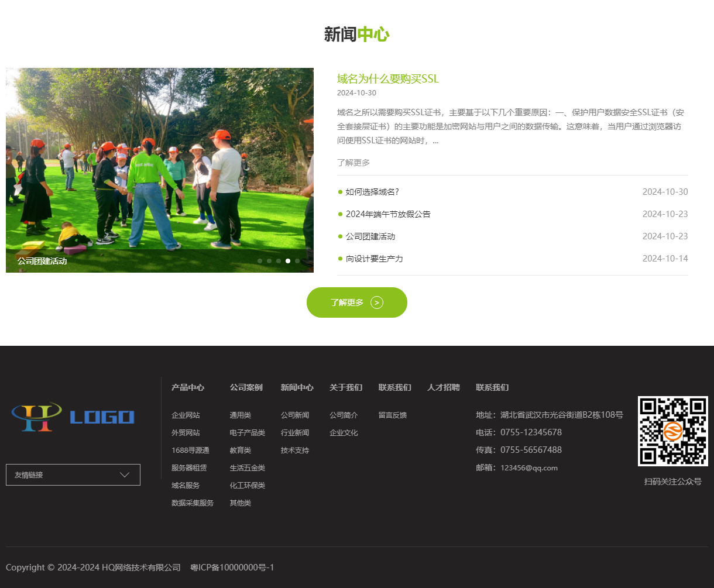Click the date under the SSL article title
Image resolution: width=714 pixels, height=588 pixels.
pos(356,93)
